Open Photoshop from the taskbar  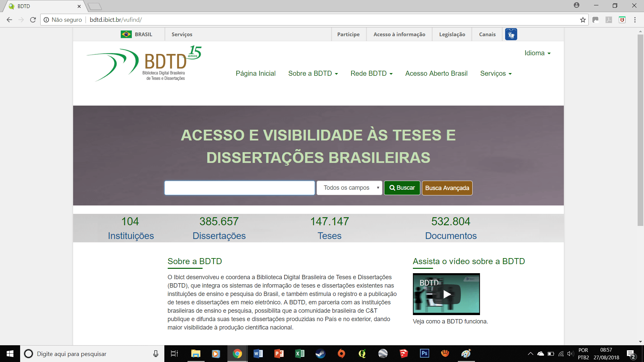tap(425, 354)
